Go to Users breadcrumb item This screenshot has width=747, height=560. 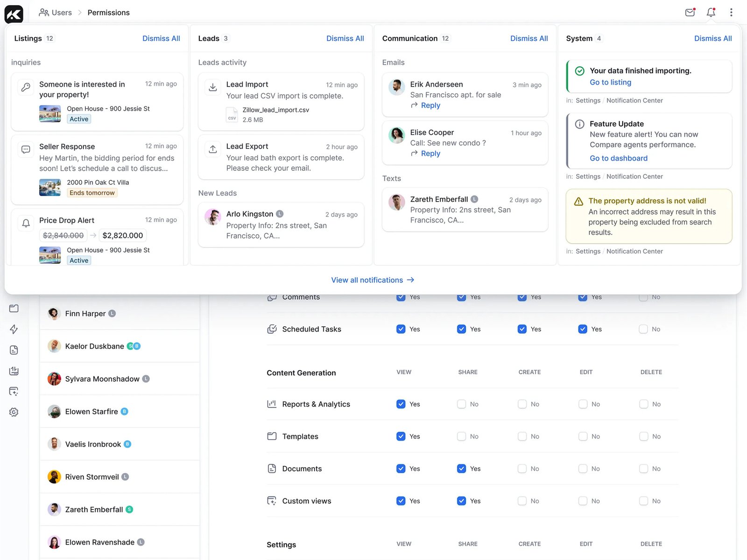(x=56, y=13)
